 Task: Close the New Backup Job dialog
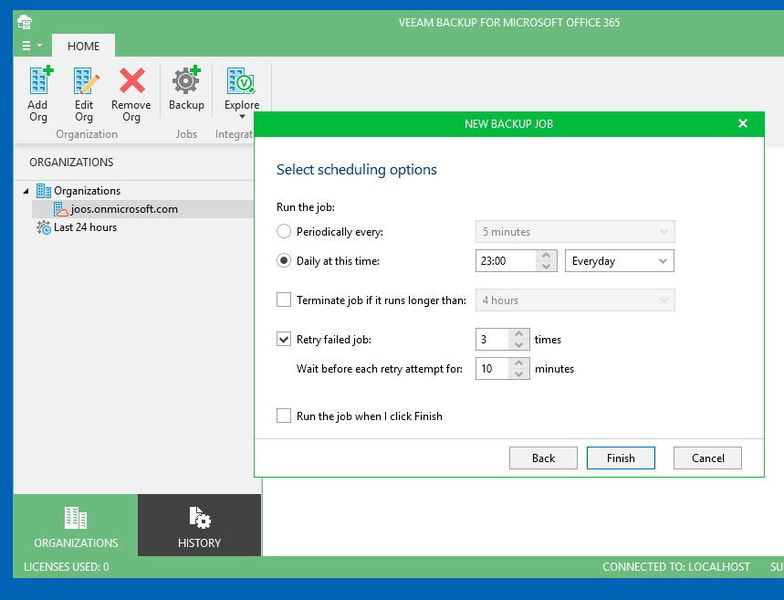click(x=742, y=124)
